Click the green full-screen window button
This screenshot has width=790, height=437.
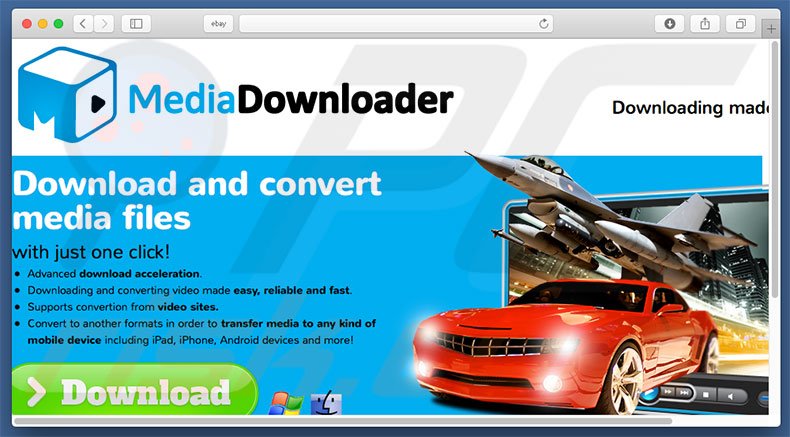tap(58, 24)
